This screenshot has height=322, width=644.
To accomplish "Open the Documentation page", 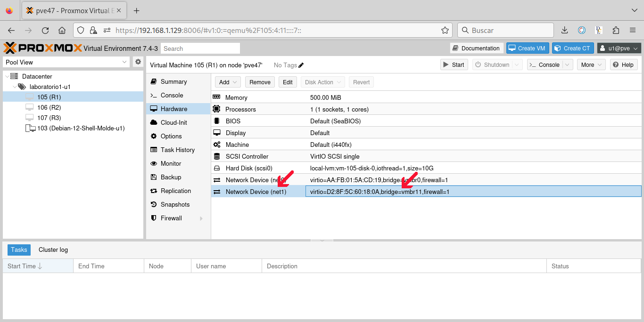I will (476, 48).
